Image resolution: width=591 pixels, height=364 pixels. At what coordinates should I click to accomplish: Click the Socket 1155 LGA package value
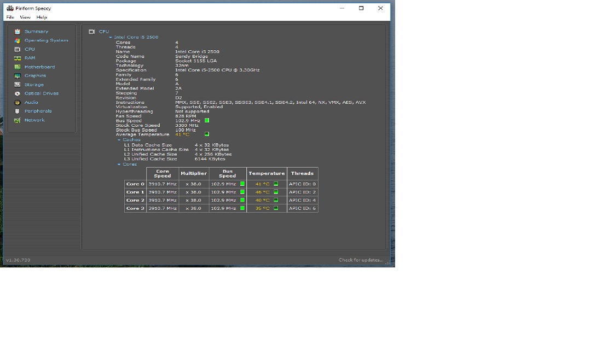pyautogui.click(x=196, y=61)
